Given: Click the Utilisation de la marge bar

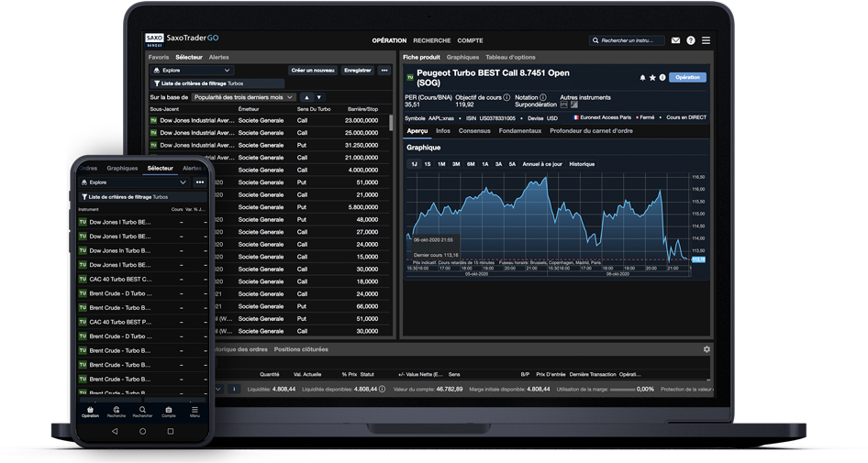Looking at the screenshot, I should tap(622, 390).
